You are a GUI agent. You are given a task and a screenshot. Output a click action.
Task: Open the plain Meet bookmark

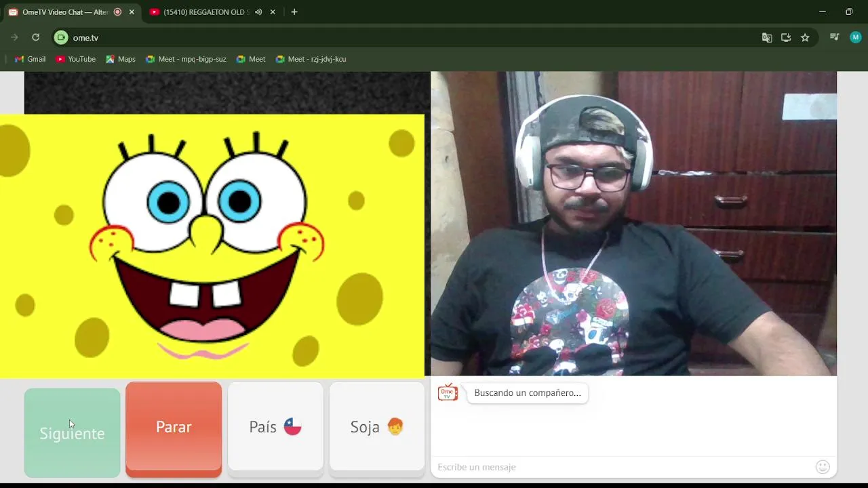(250, 59)
